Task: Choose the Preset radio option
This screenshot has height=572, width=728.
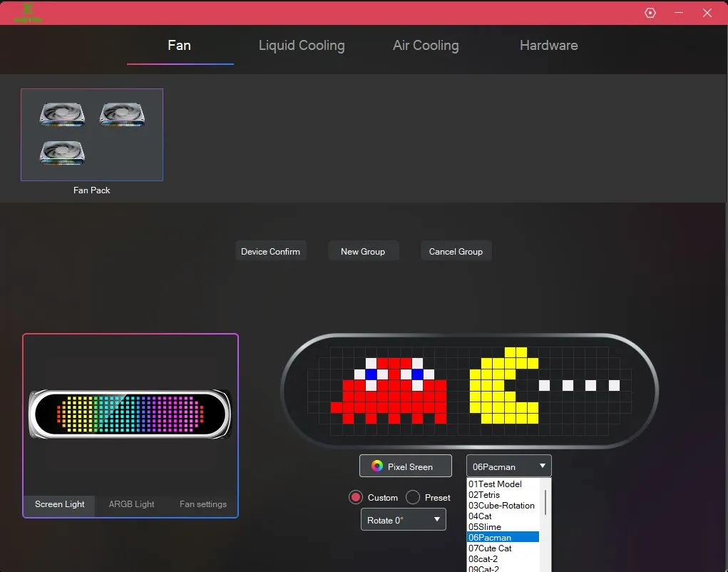Action: 413,498
